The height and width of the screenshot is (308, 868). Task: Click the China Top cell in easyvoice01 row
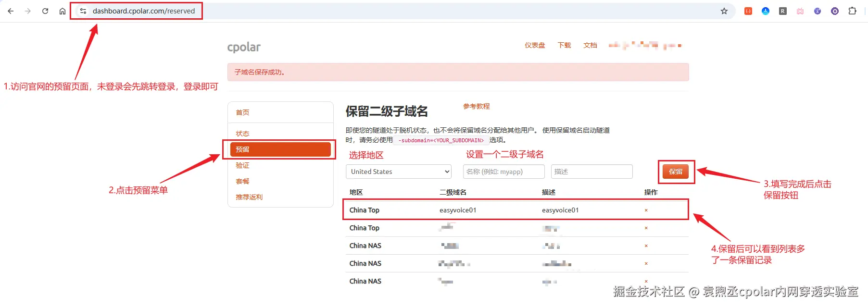[364, 210]
